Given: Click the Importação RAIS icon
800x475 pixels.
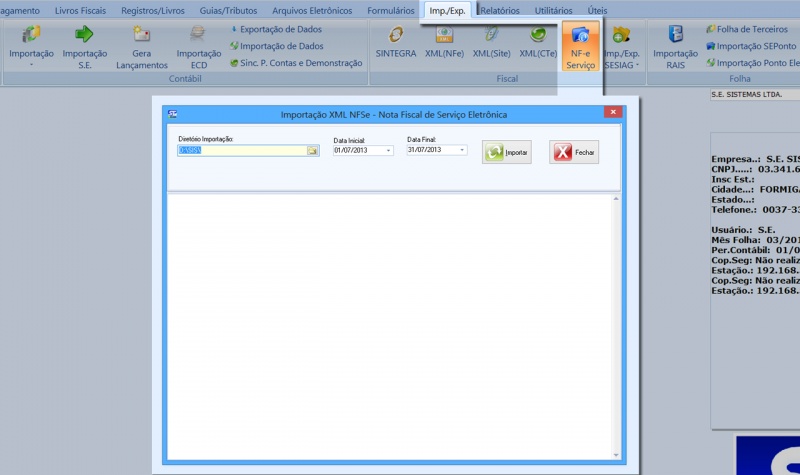Looking at the screenshot, I should [x=675, y=46].
